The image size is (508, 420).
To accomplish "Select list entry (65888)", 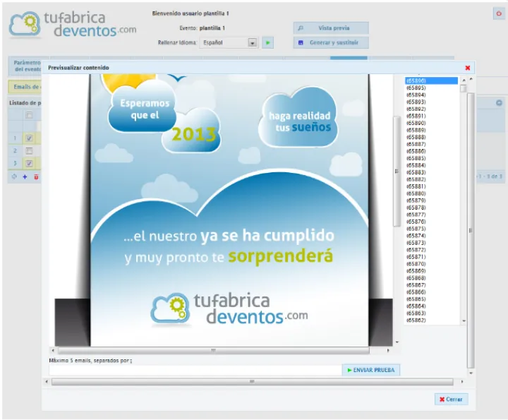I will (431, 137).
